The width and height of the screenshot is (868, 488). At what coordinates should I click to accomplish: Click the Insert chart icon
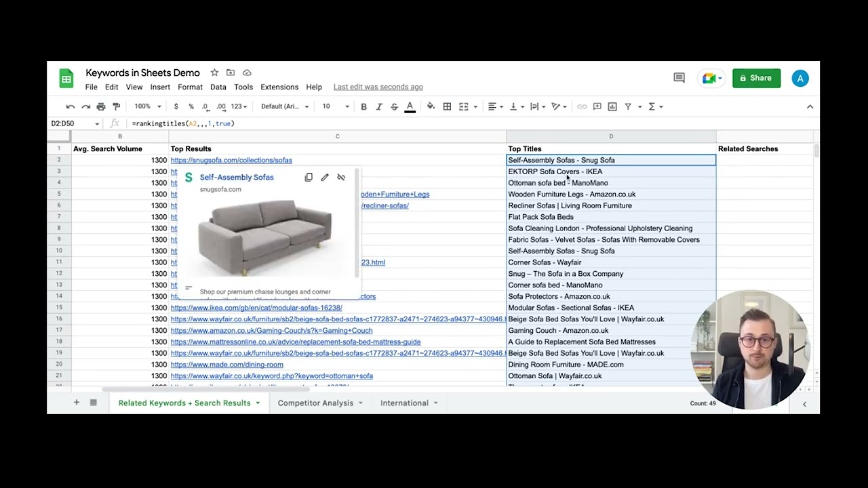click(612, 106)
